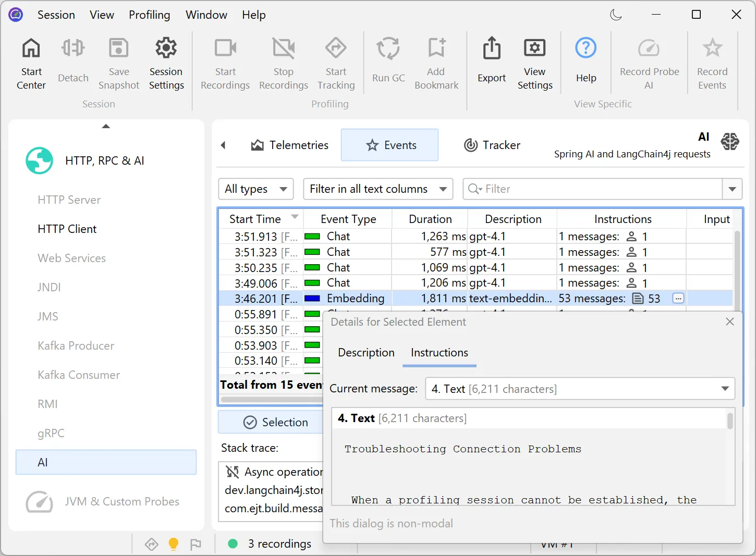Open View Settings

pyautogui.click(x=534, y=63)
